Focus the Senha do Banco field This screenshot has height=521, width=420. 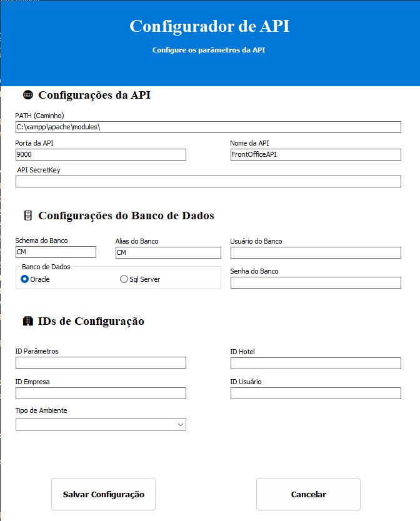(315, 283)
